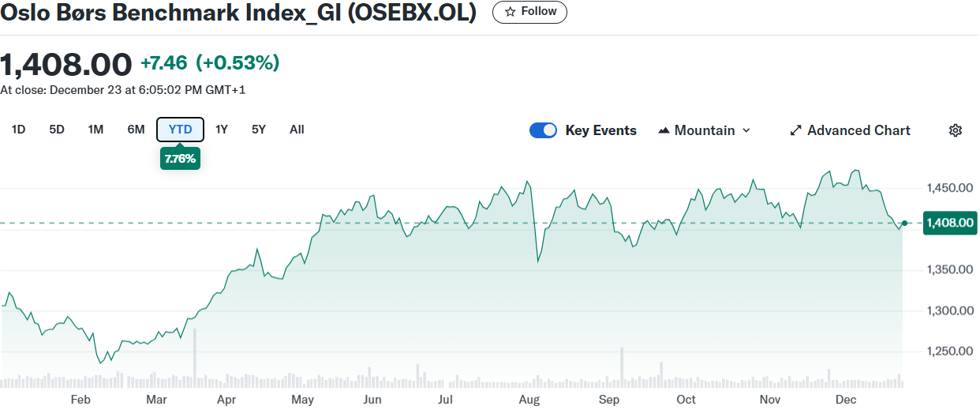Viewport: 980px width, 410px height.
Task: Click the close time December 23 text
Action: pos(123,90)
